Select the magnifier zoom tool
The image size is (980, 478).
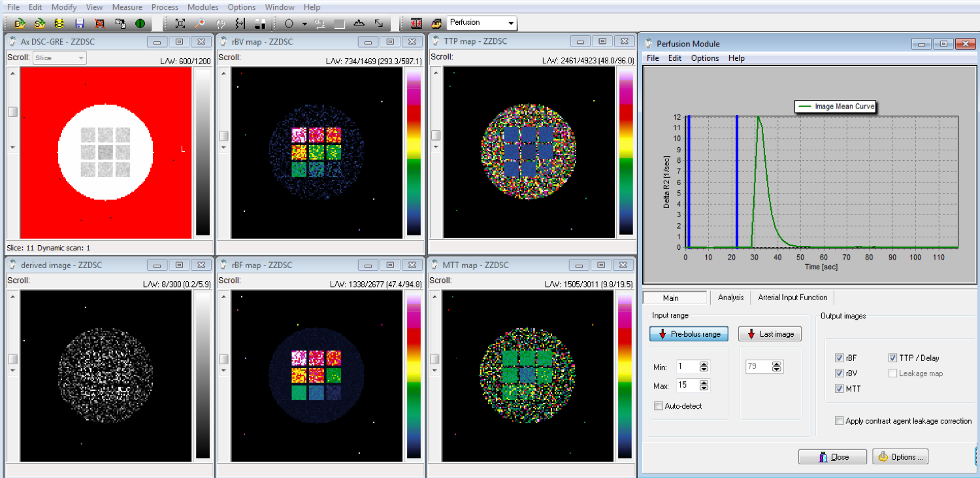(x=200, y=24)
